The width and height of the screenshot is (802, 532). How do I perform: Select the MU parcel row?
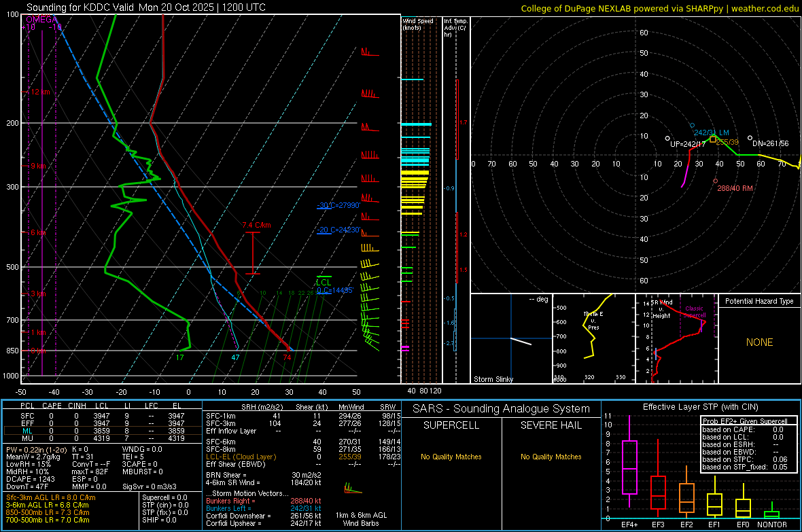(103, 438)
